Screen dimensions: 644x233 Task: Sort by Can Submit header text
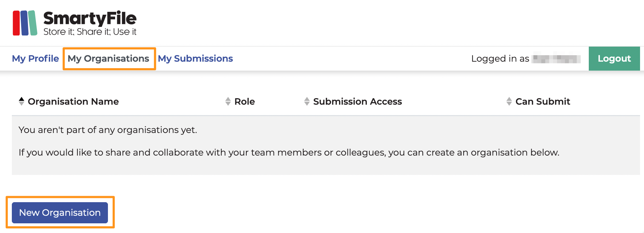click(543, 101)
